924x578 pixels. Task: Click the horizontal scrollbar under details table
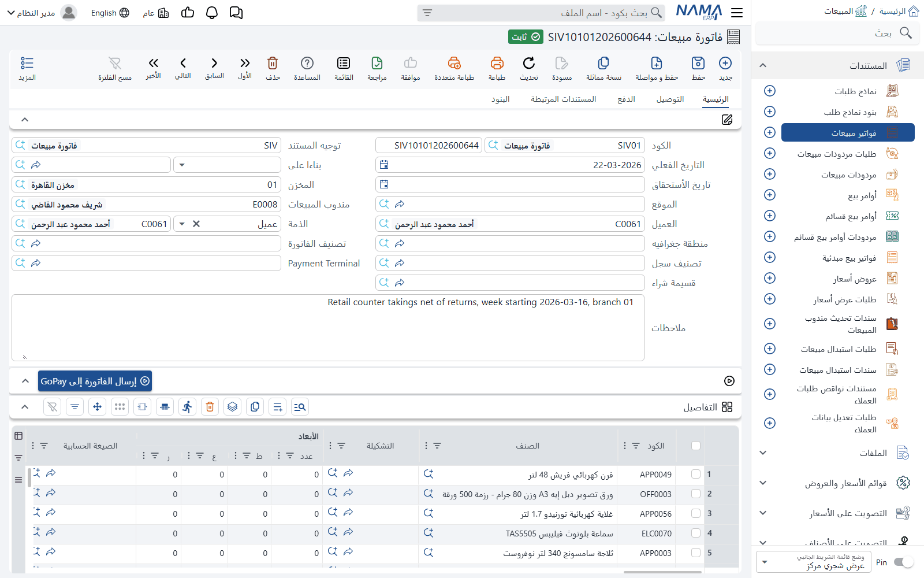662,572
